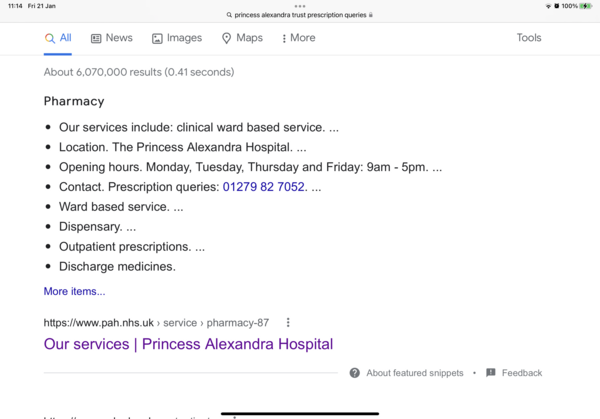
Task: Click the pah.nhs.uk URL breadcrumb
Action: point(156,323)
